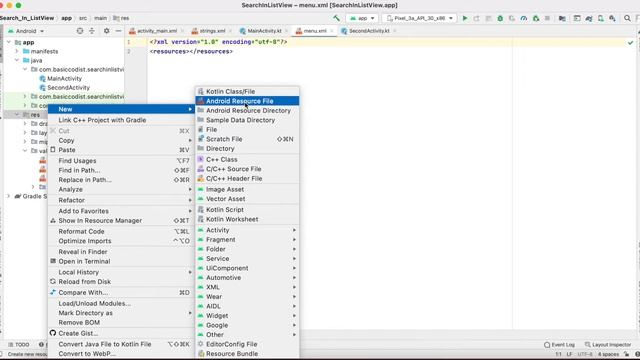Click the Scratch File icon
640x360 pixels.
tap(200, 139)
